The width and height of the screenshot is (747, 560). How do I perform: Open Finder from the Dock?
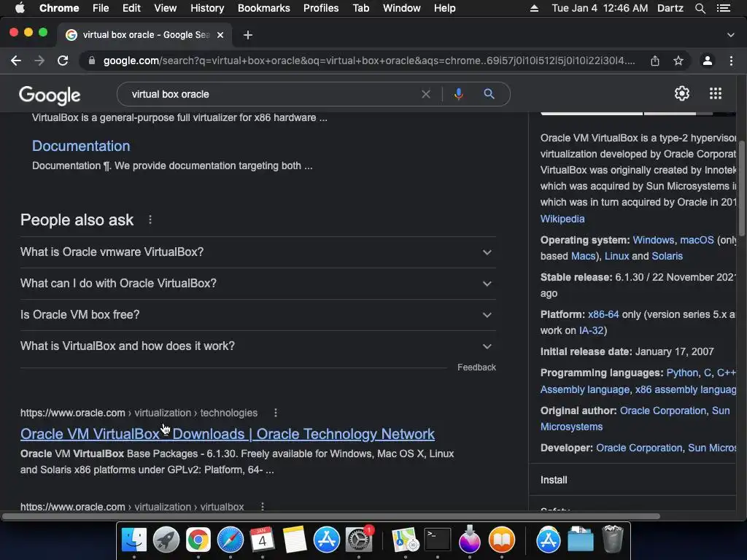click(134, 540)
